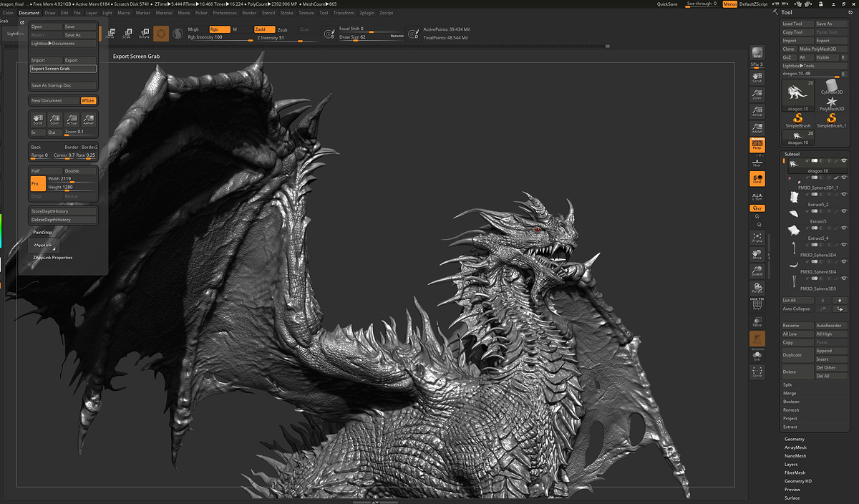Screen dimensions: 859x504
Task: Click the Scroll icon in the Document panel
Action: [38, 120]
